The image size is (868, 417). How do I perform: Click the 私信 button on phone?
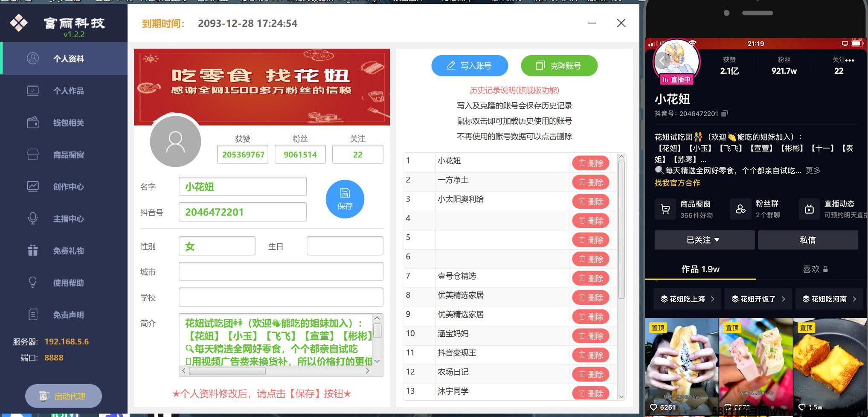(x=808, y=240)
